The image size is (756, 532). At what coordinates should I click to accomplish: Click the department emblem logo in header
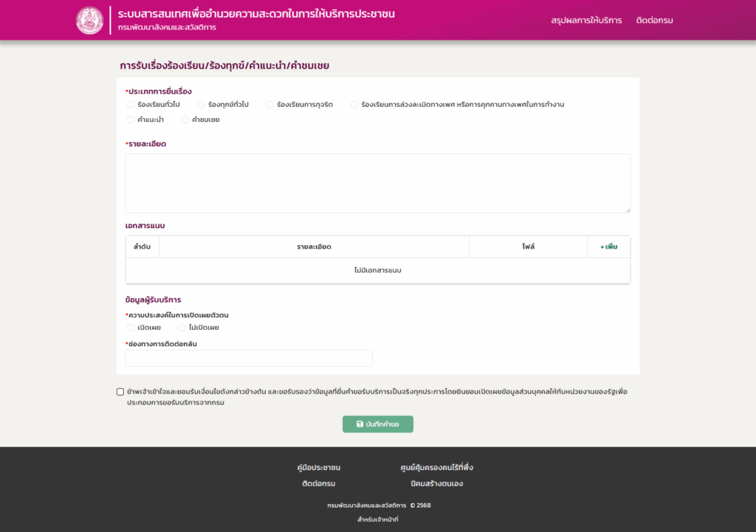tap(90, 20)
